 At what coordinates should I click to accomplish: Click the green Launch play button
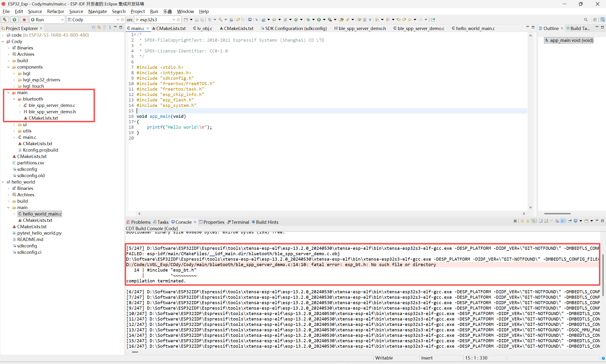click(x=14, y=20)
